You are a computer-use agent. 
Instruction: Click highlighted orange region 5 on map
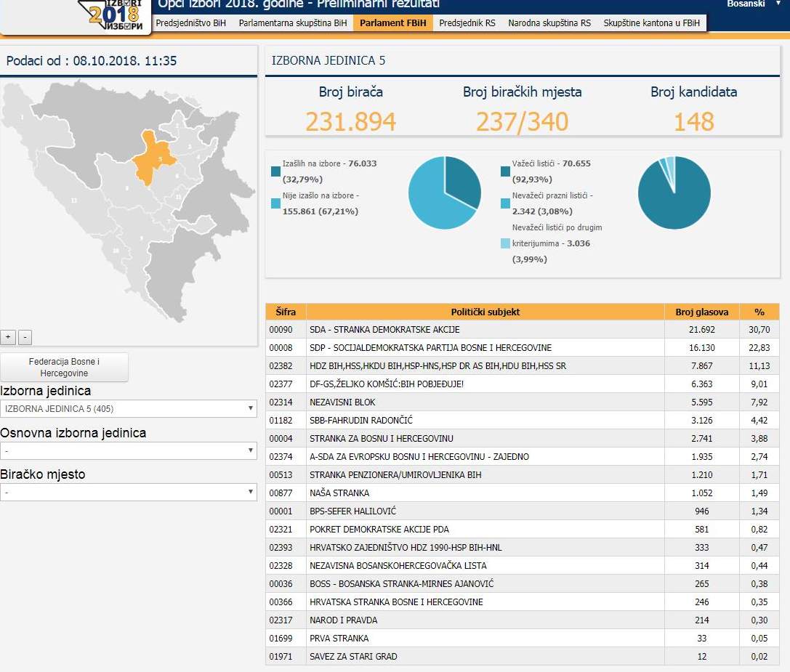click(155, 155)
